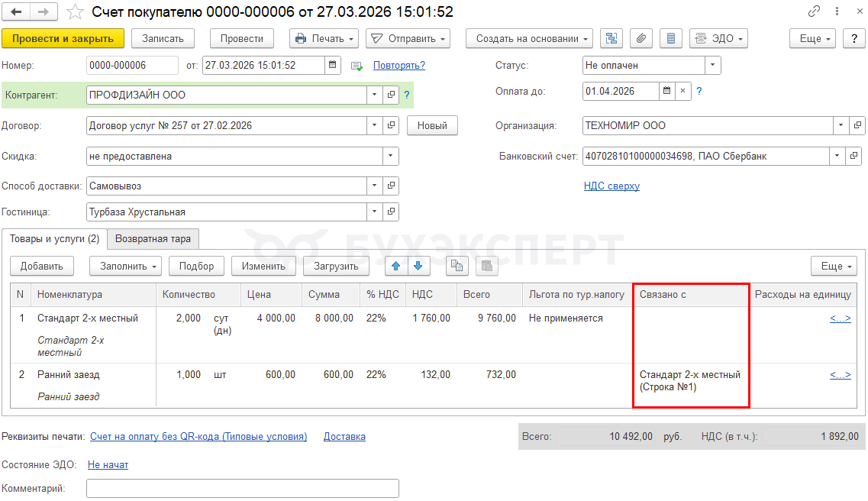Click the Загрузить button
The height and width of the screenshot is (501, 868).
click(336, 266)
